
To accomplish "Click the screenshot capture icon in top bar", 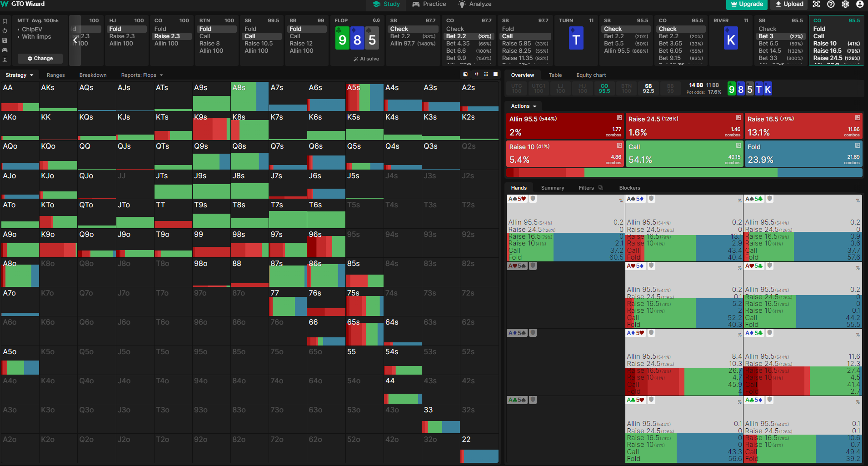I will (816, 4).
